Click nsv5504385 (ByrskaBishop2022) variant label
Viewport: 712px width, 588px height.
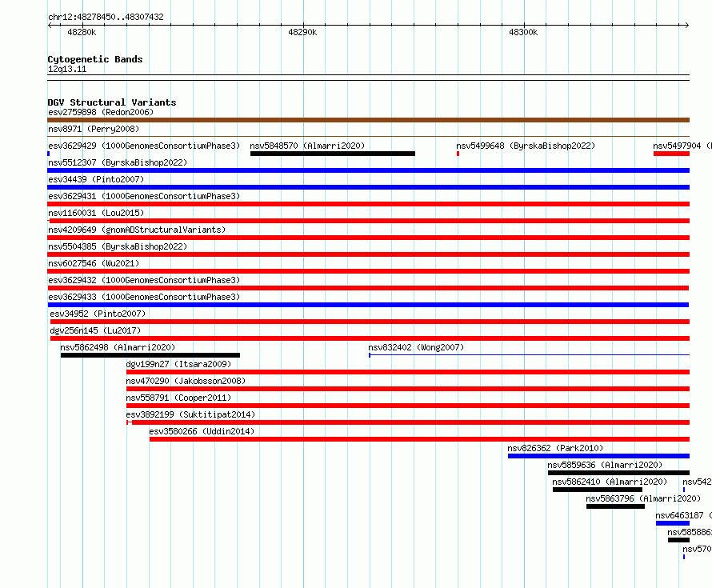(x=118, y=246)
